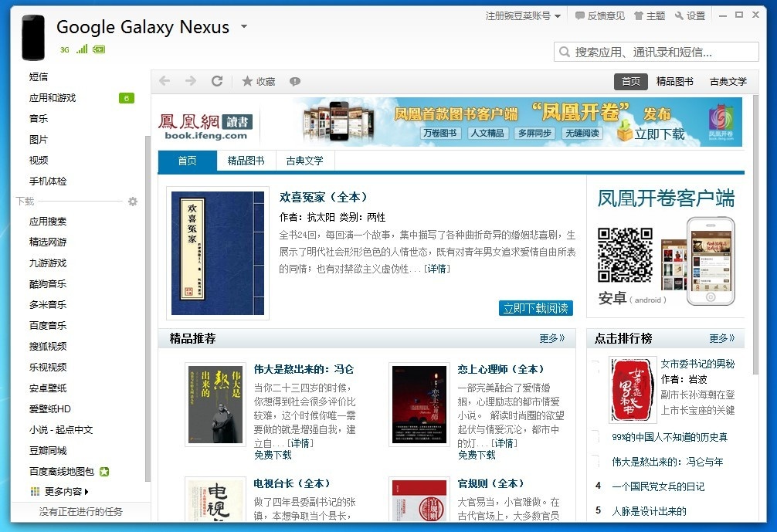
Task: Open 设置 settings wrench icon
Action: pos(690,16)
